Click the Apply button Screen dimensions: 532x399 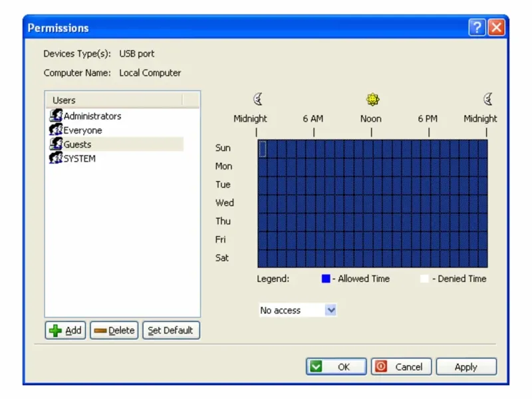coord(465,366)
